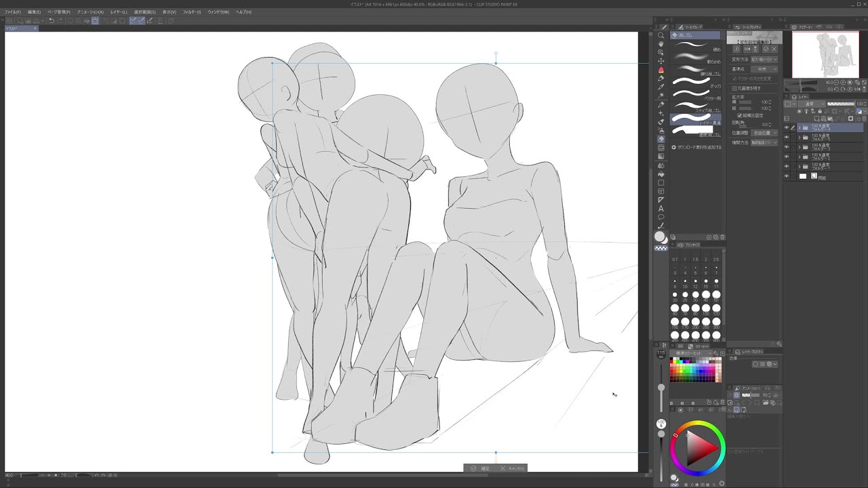Select the Hand move tool
Image resolution: width=868 pixels, height=488 pixels.
pos(661,44)
